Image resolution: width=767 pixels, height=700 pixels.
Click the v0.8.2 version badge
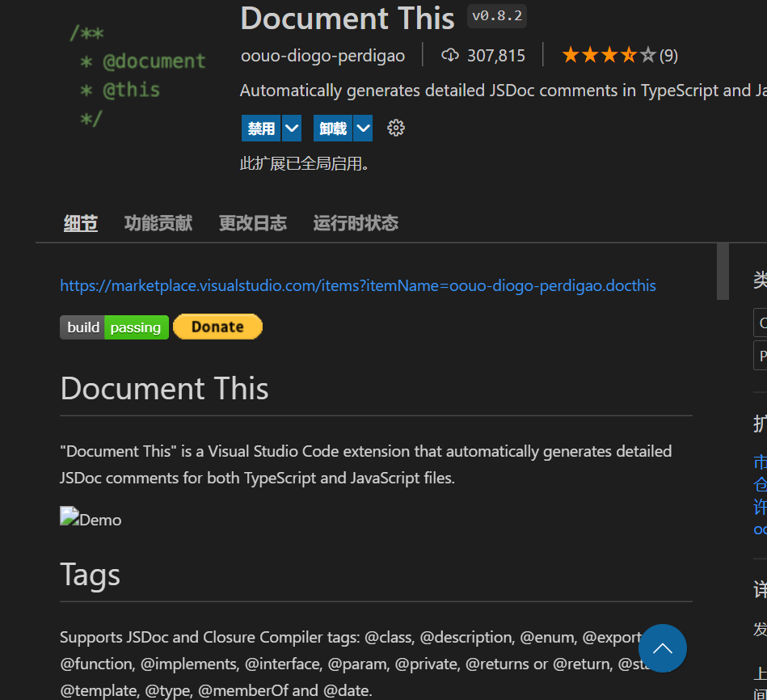[497, 16]
